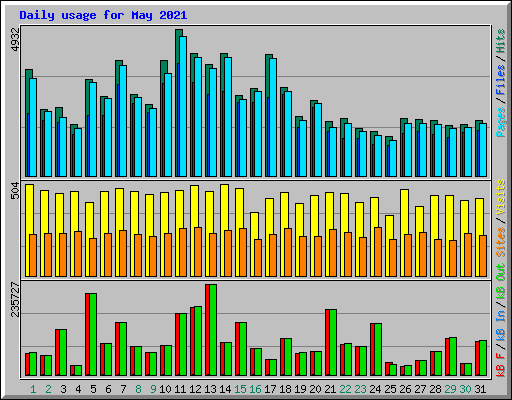Click the green kB bar for day 4
This screenshot has width=512, height=400.
pyautogui.click(x=78, y=370)
